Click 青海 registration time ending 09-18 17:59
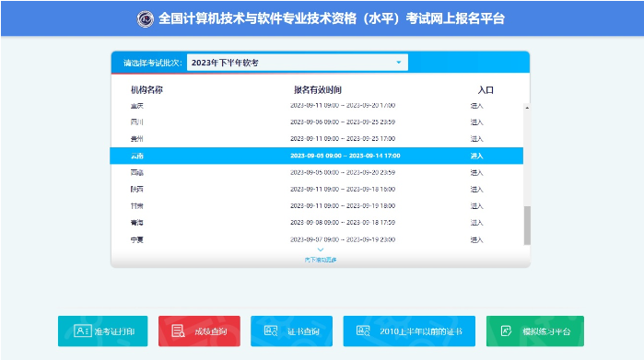This screenshot has width=644, height=360. [x=343, y=223]
